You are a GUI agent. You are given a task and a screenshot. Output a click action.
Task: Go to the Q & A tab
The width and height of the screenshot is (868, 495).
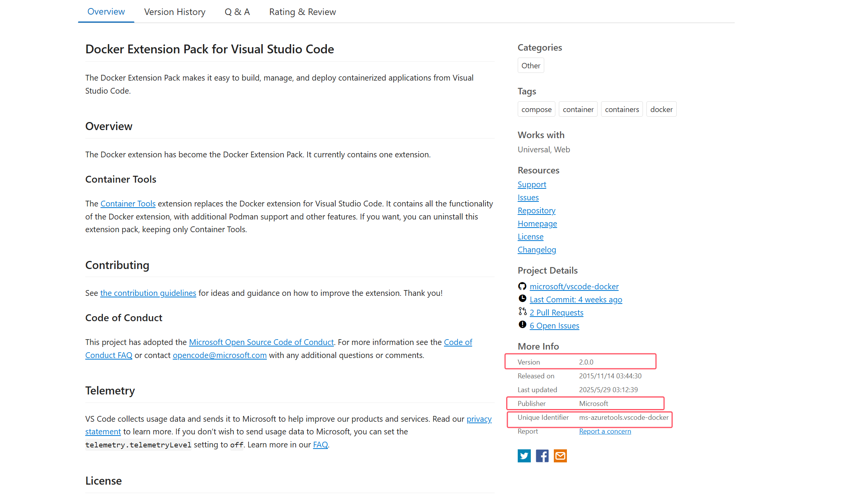[x=237, y=12]
